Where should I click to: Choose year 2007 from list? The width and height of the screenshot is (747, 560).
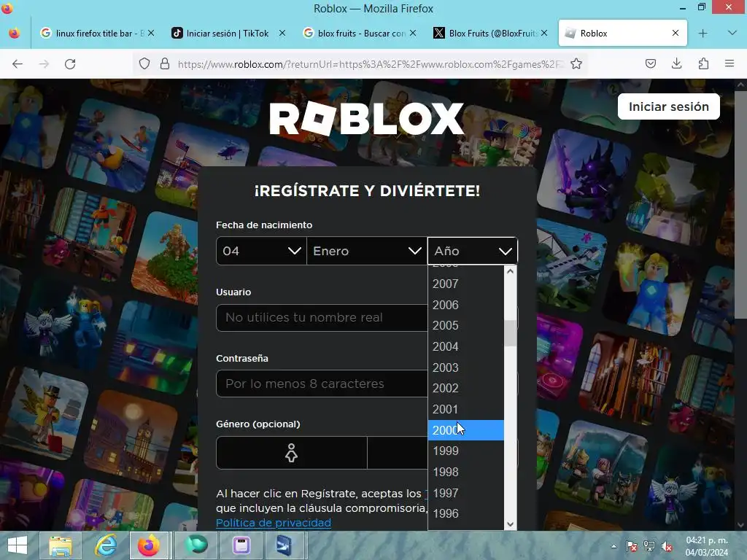pyautogui.click(x=465, y=284)
